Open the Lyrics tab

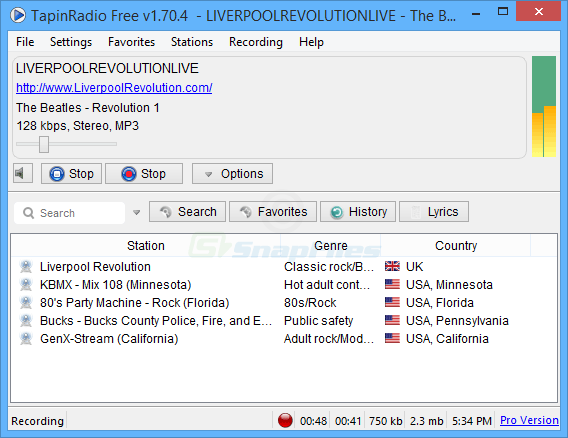(434, 212)
